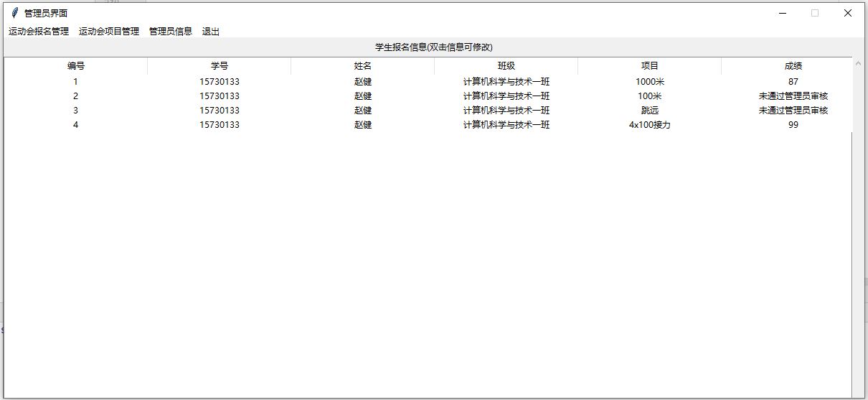Click student ID 15730133 in 1000米 row
This screenshot has height=400, width=868.
pos(220,82)
